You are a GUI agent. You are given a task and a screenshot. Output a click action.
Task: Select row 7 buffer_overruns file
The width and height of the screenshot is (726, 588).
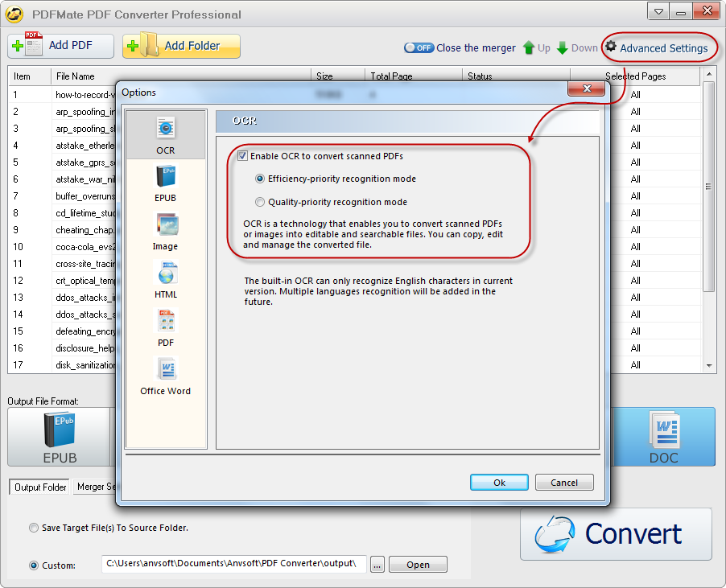coord(85,196)
